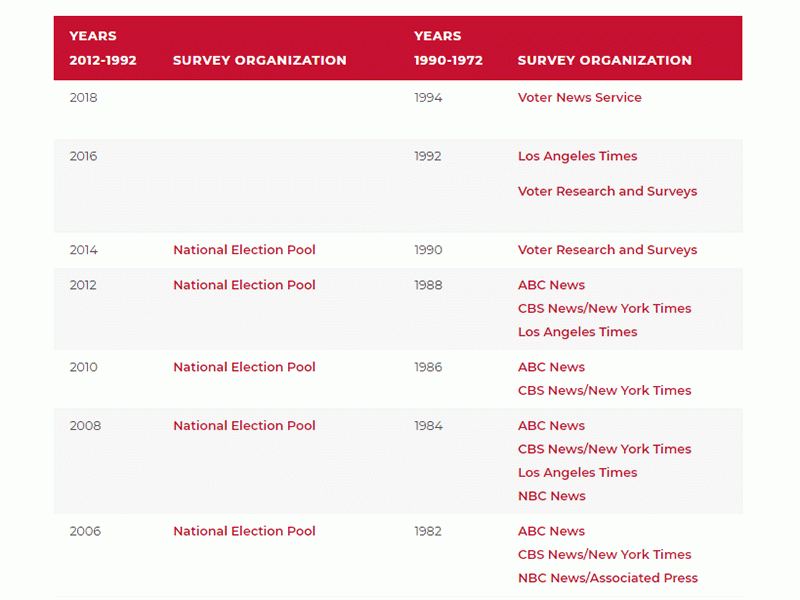This screenshot has width=800, height=600.
Task: Open National Election Pool link for 2014
Action: click(x=244, y=250)
